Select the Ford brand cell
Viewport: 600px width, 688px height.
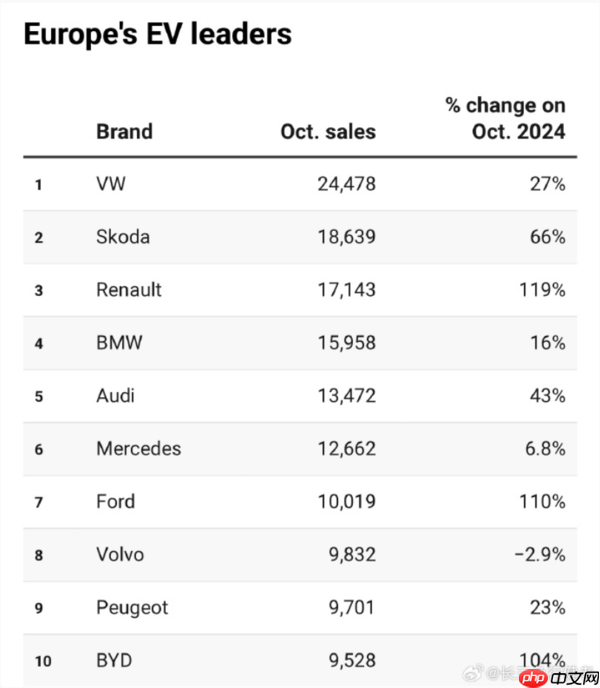click(115, 502)
